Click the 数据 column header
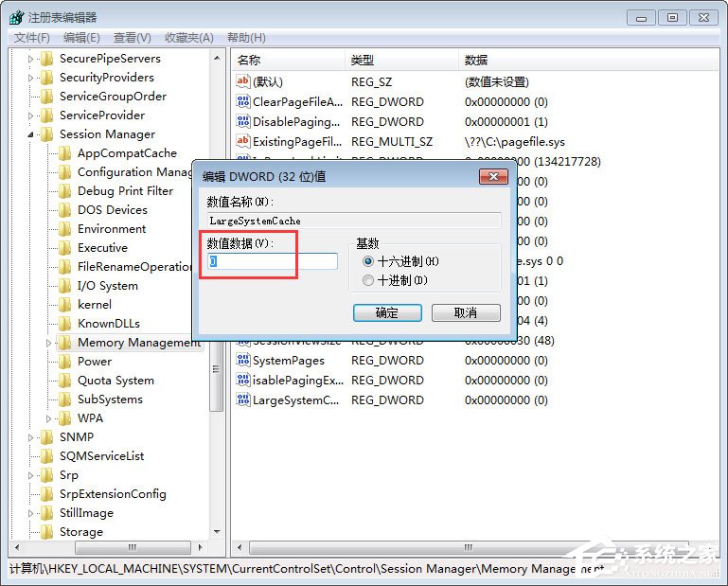Image resolution: width=728 pixels, height=586 pixels. click(589, 60)
